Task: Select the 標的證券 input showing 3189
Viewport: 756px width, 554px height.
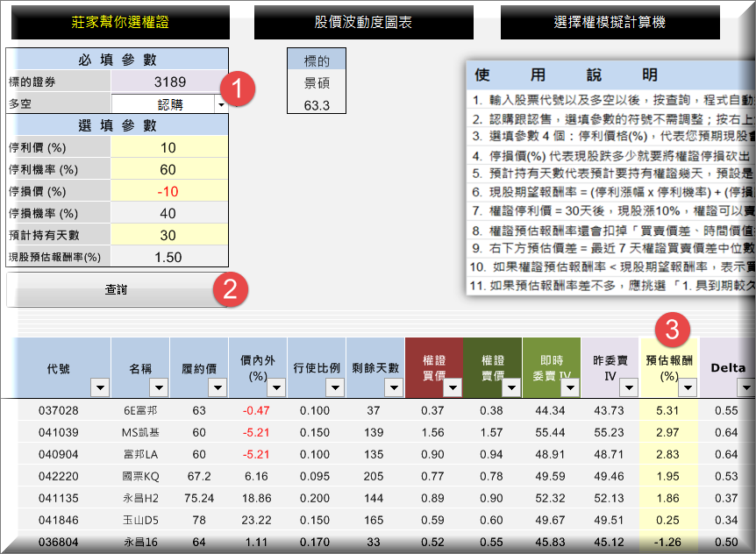Action: [x=170, y=82]
